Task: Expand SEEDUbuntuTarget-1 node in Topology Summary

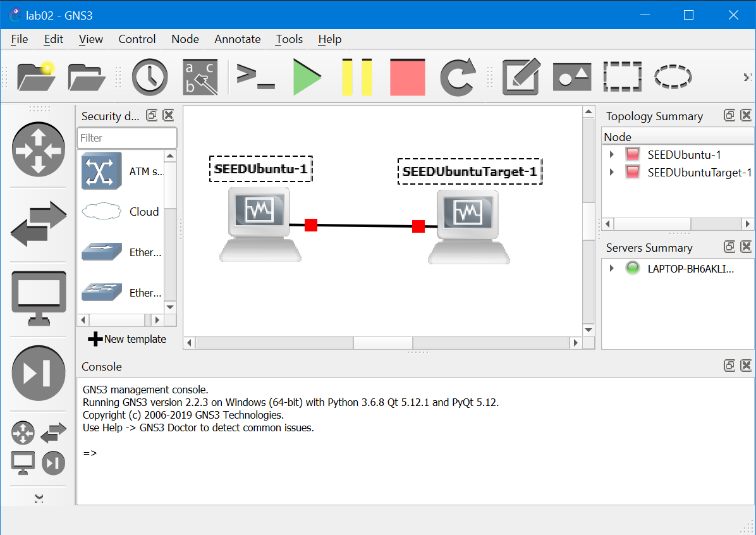Action: pos(611,172)
